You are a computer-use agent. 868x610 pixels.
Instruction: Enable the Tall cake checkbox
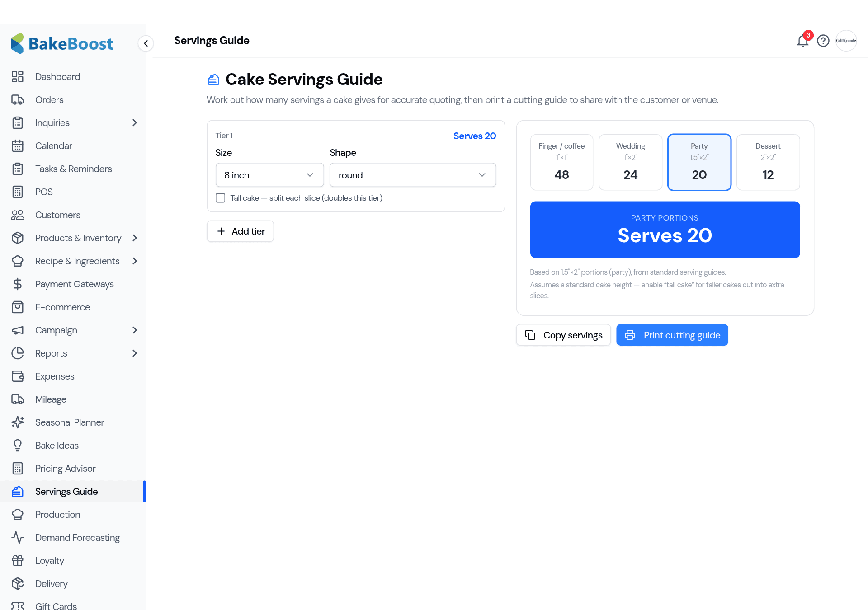coord(220,198)
